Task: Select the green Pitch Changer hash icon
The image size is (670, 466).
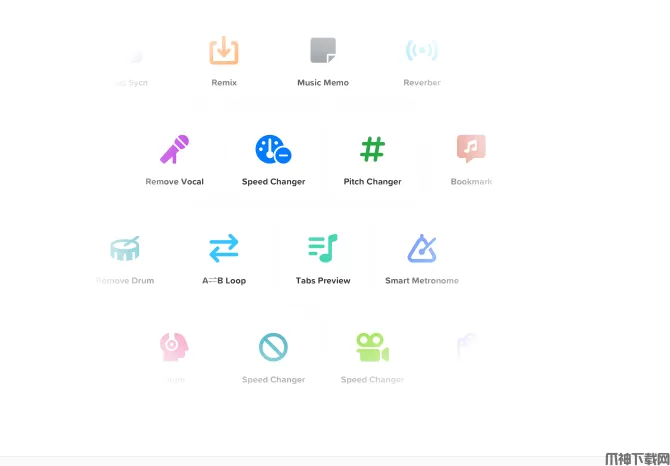Action: 373,149
